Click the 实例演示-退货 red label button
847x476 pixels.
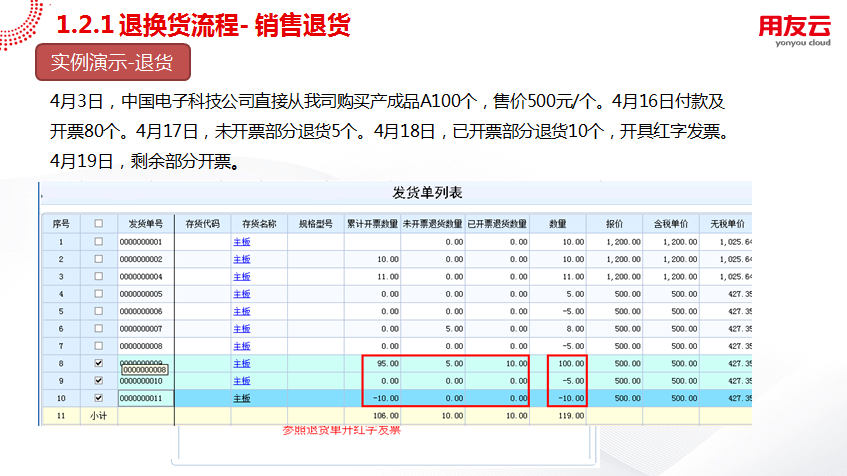click(x=112, y=63)
